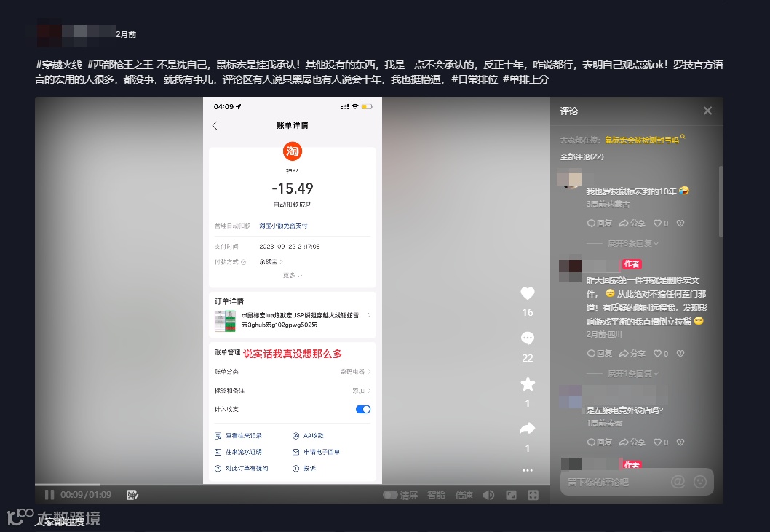
Task: Enter fullscreen with the fullscreen icon
Action: (533, 495)
